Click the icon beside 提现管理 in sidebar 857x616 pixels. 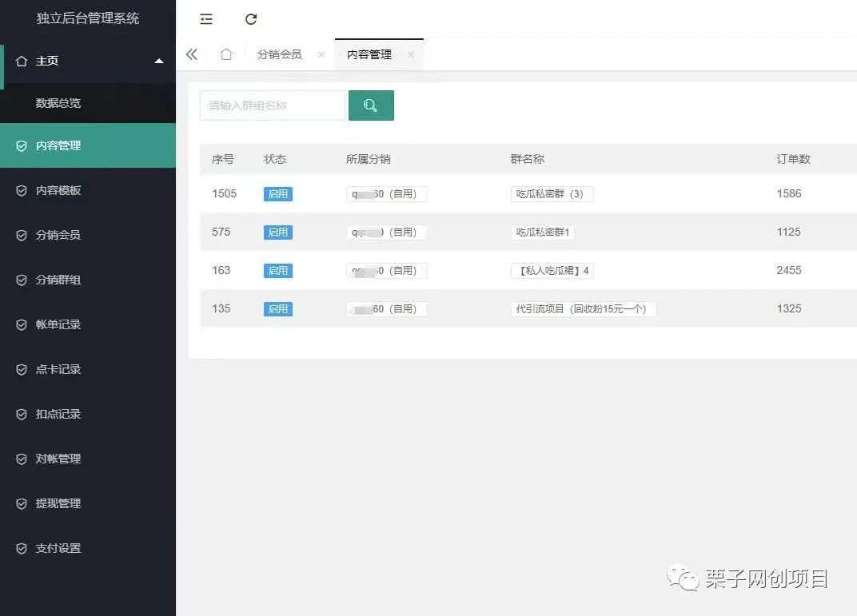19,503
